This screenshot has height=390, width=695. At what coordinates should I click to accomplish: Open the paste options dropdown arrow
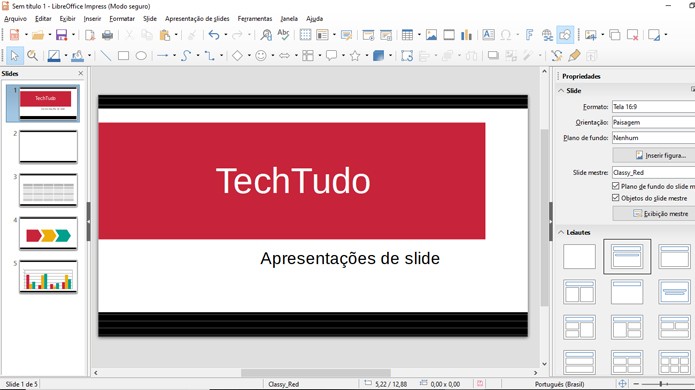tap(176, 35)
